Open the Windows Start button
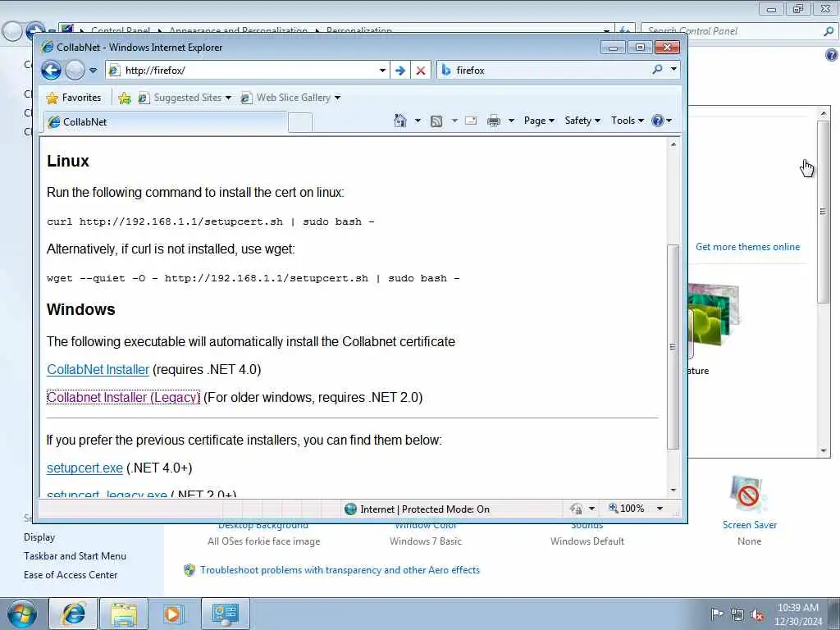 pos(22,614)
